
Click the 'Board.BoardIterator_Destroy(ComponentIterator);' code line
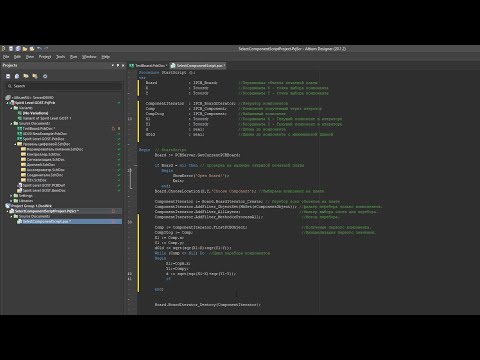pos(207,305)
